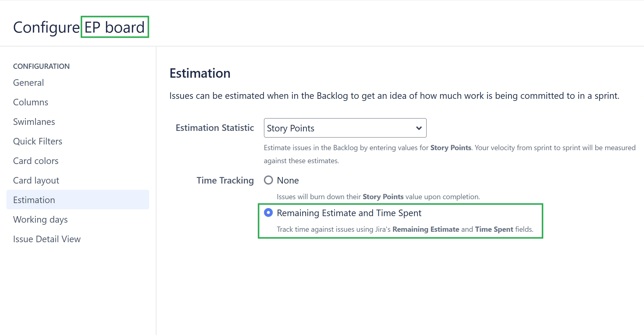
Task: Select the None time tracking radio button
Action: point(268,180)
